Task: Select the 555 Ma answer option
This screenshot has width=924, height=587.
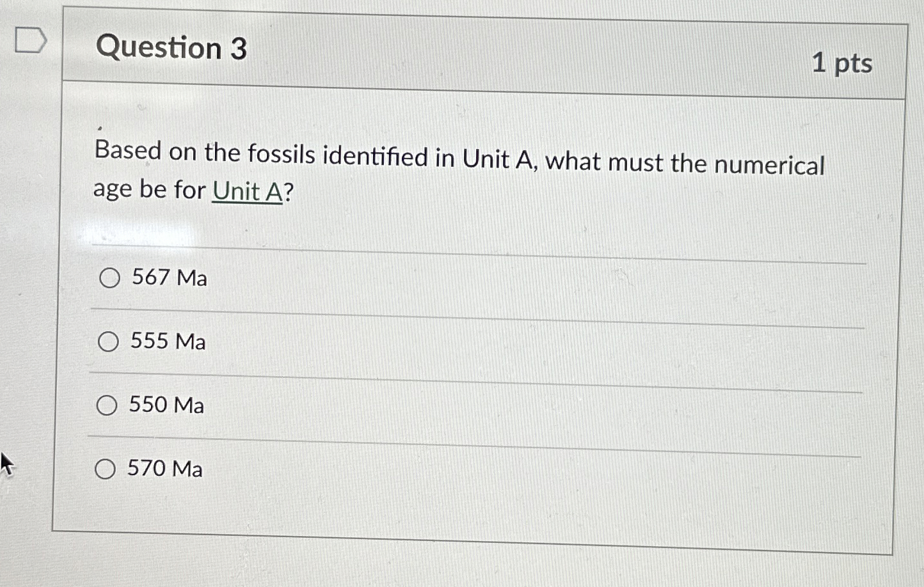Action: click(x=109, y=341)
